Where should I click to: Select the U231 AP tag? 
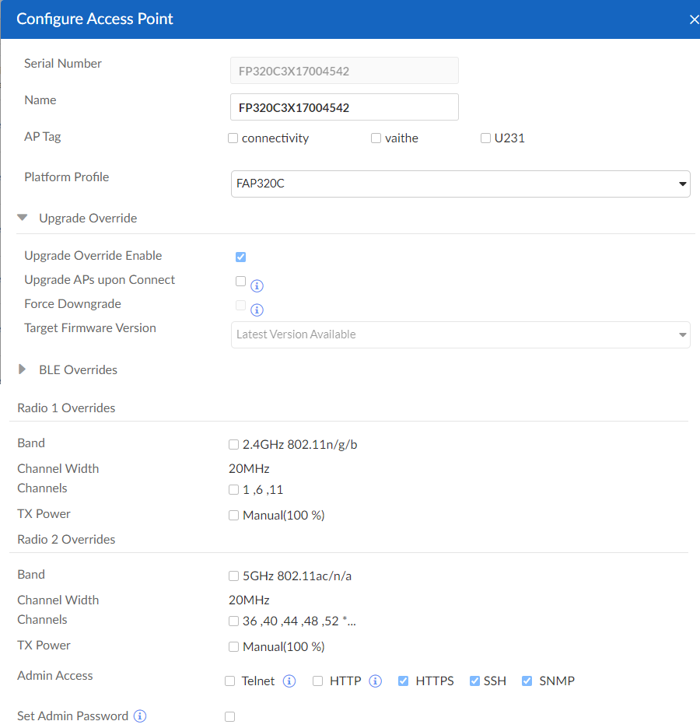[x=485, y=138]
